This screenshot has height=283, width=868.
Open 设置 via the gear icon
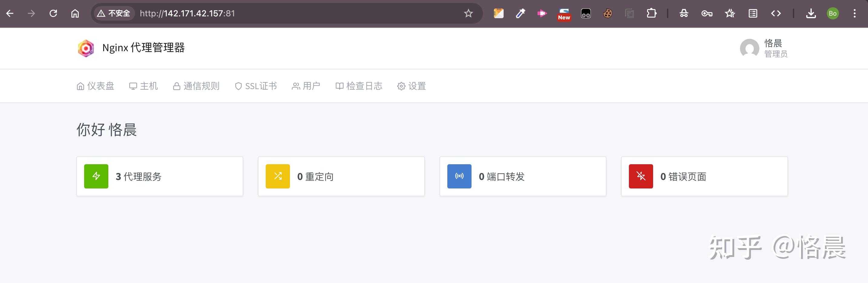tap(401, 86)
